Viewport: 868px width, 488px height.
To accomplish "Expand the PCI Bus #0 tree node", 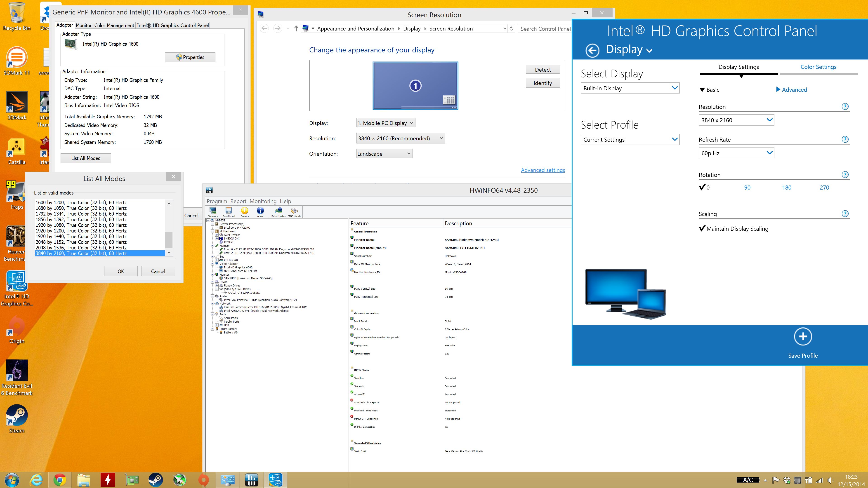I will click(x=217, y=260).
